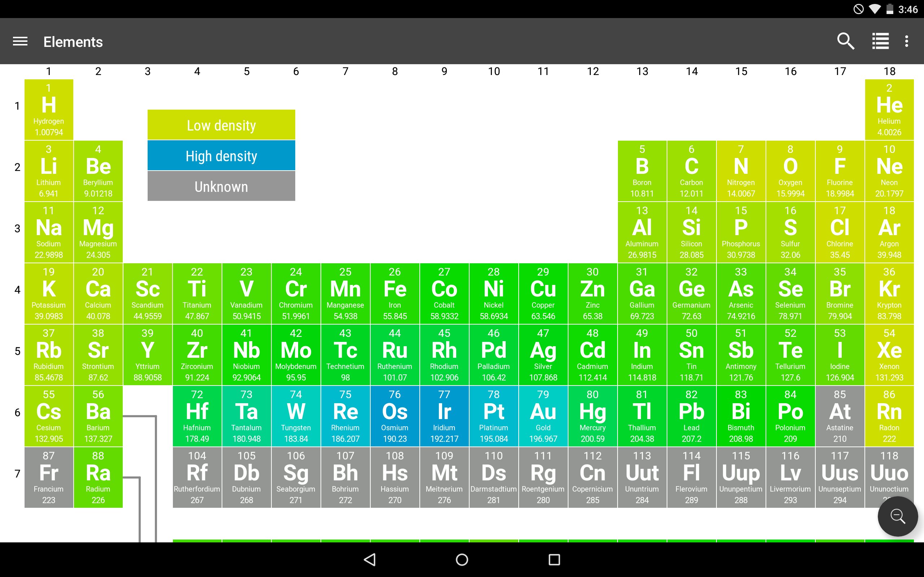Screen dimensions: 924x577
Task: Open the overflow options menu
Action: 906,41
